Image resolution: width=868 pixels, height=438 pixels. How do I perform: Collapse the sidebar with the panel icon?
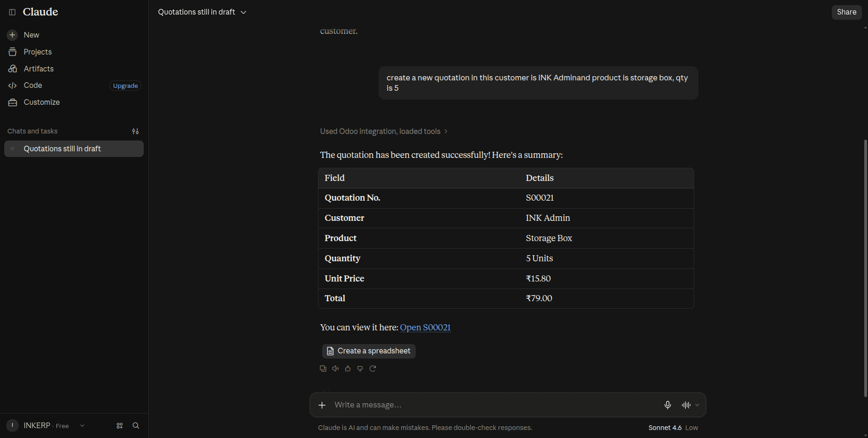pyautogui.click(x=12, y=12)
